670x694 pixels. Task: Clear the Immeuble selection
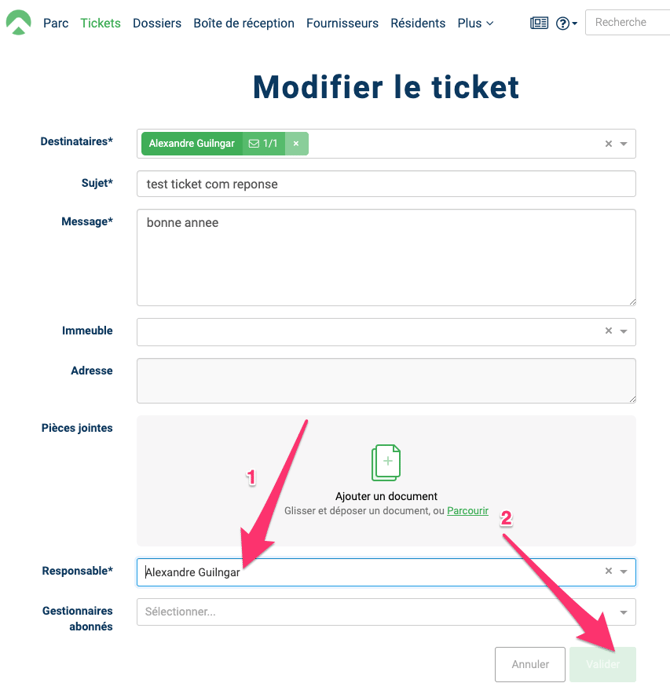608,331
